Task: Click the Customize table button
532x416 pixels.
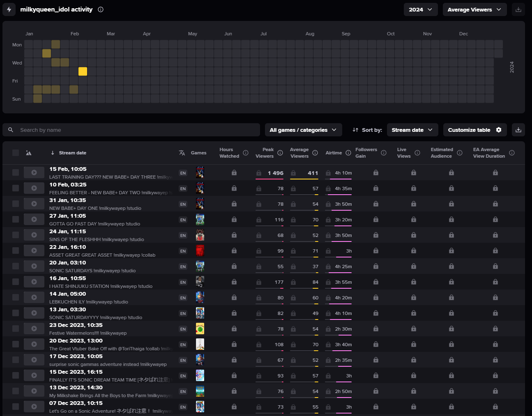Action: (474, 130)
